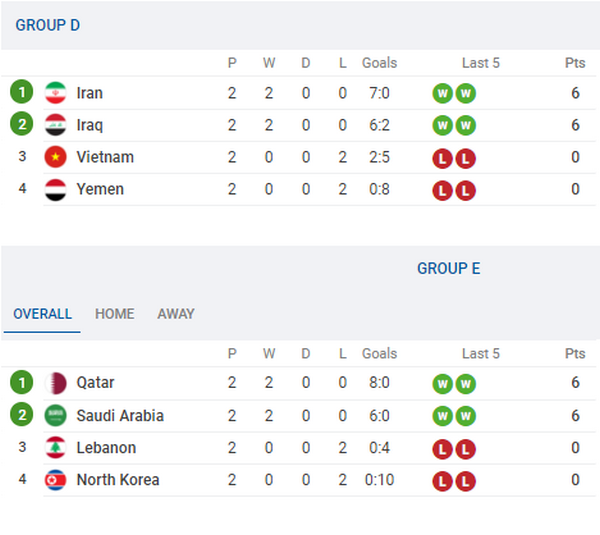Image resolution: width=600 pixels, height=535 pixels.
Task: Open the GROUP D heading link
Action: 48,25
